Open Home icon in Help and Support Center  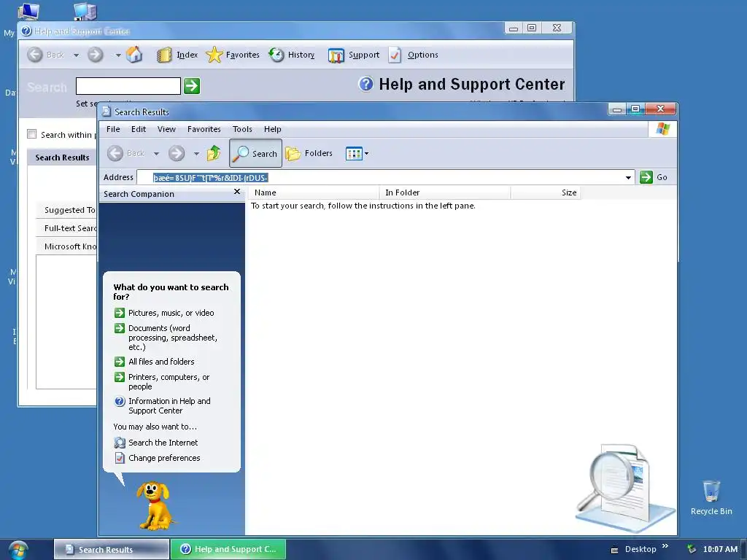click(134, 55)
